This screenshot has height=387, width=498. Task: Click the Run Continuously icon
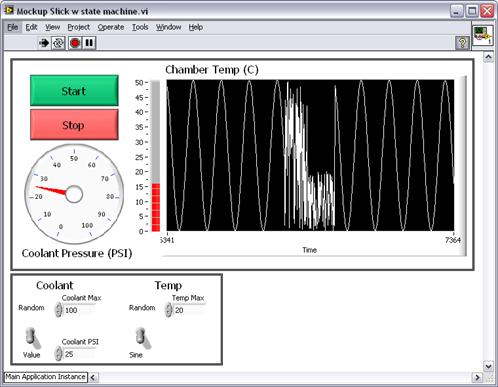tap(58, 43)
